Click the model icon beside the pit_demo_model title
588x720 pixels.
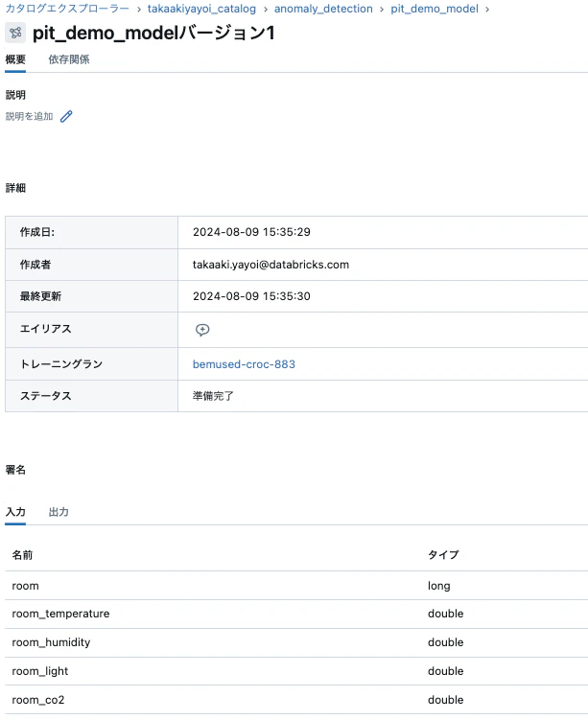(x=15, y=33)
